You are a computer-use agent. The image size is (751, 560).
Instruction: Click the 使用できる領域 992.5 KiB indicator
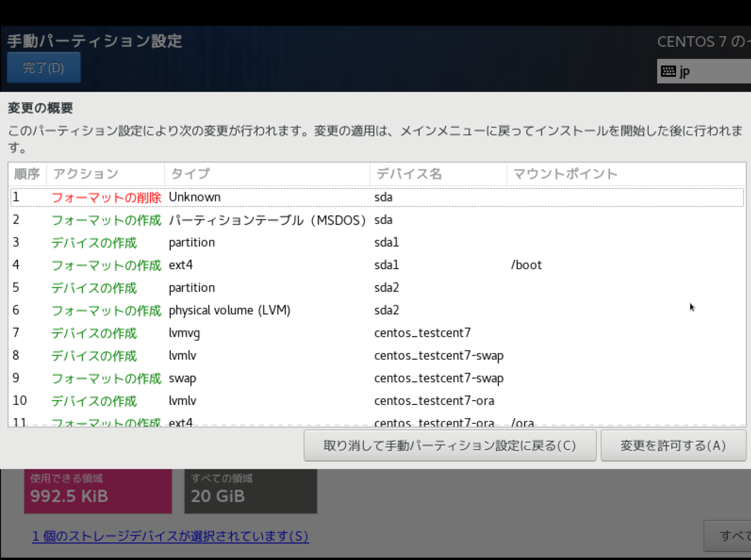98,490
